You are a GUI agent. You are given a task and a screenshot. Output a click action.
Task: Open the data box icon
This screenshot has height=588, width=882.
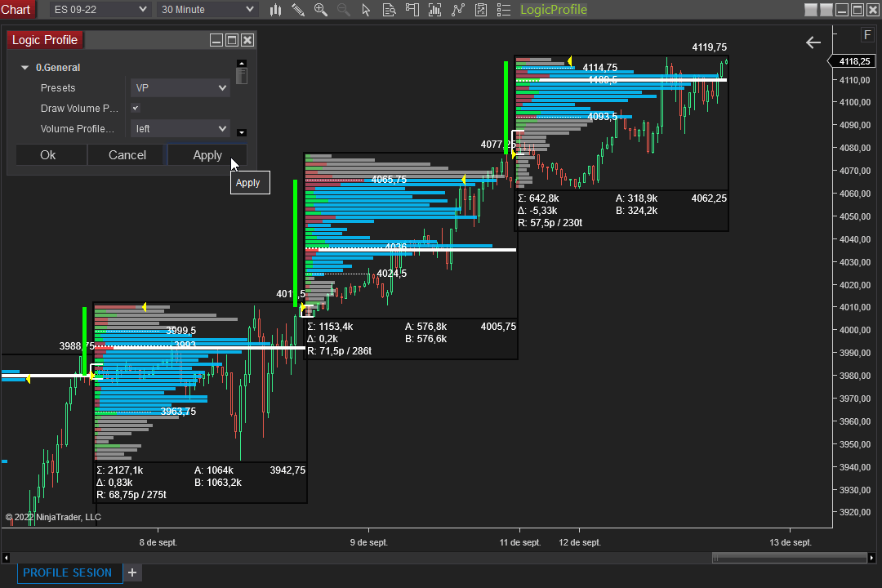pyautogui.click(x=390, y=10)
